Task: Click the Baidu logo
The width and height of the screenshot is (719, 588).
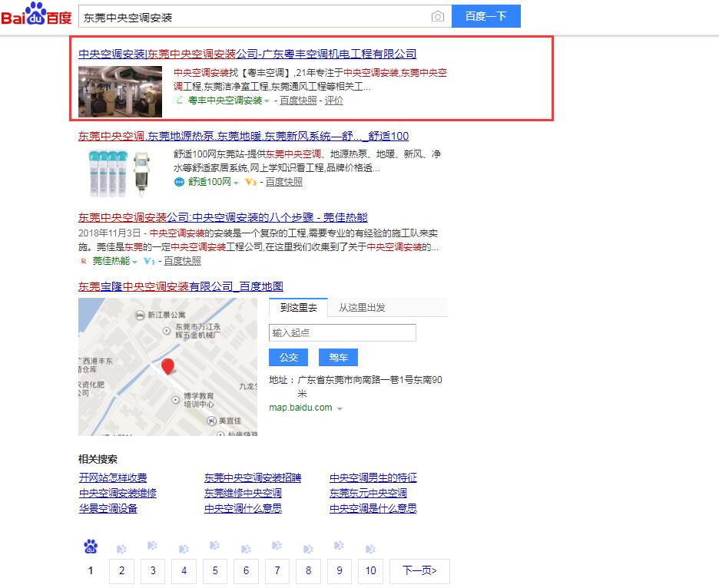Action: click(x=36, y=15)
